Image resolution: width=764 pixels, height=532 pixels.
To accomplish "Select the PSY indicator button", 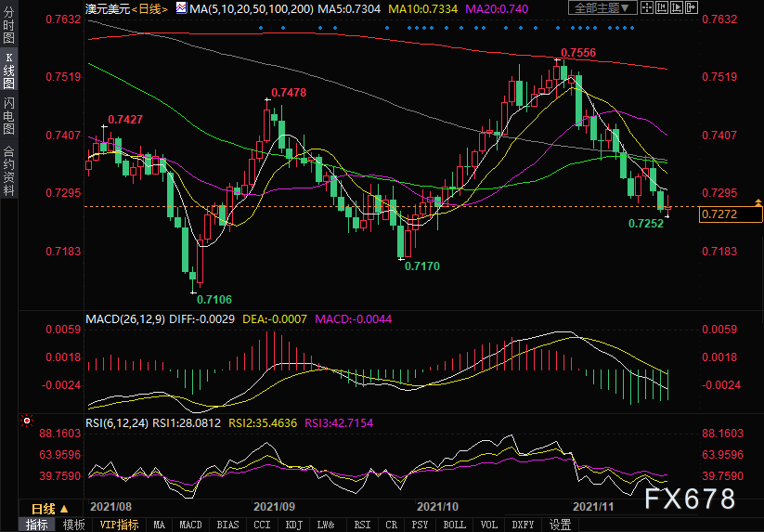I will [x=420, y=525].
